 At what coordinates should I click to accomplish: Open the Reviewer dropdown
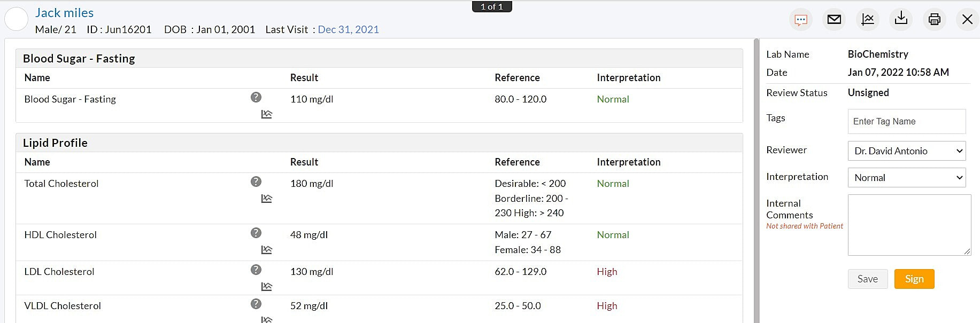click(907, 151)
